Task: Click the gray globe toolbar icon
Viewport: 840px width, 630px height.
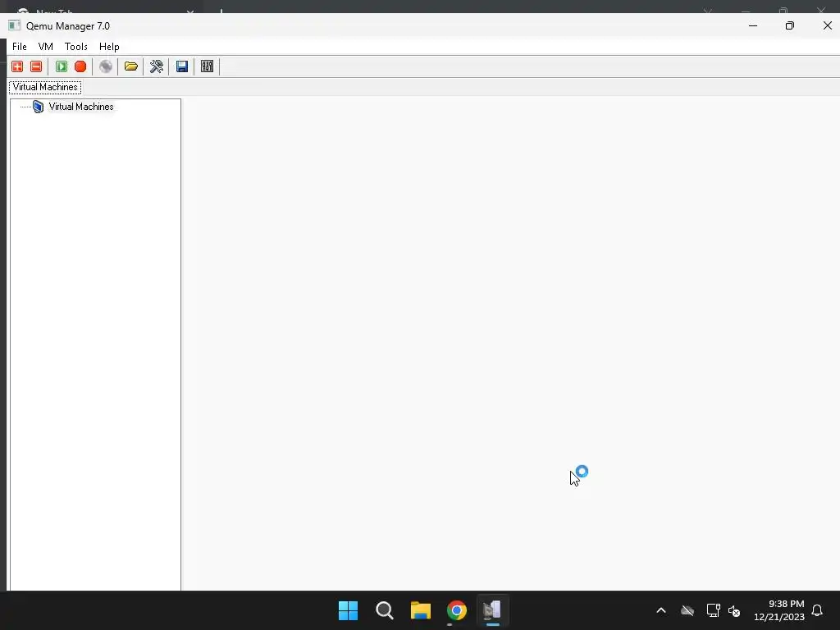Action: click(x=106, y=66)
